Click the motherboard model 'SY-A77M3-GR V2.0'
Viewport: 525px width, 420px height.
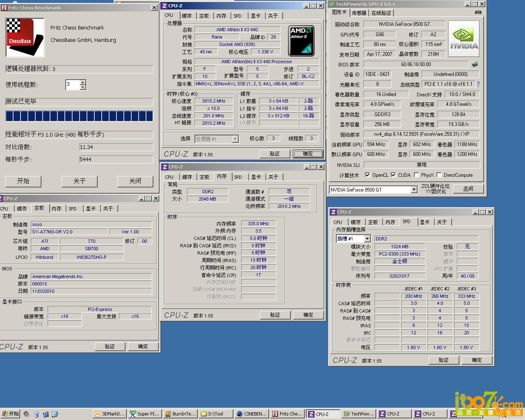pos(69,232)
